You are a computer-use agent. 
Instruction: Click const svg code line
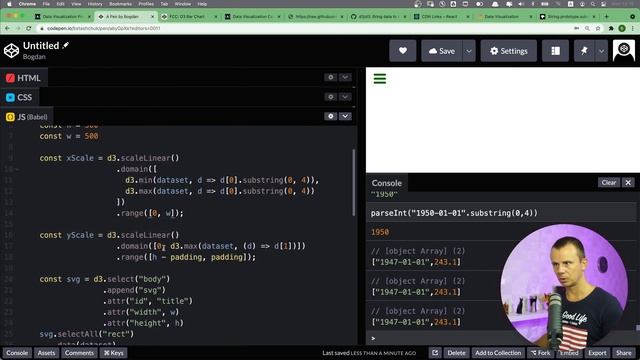coord(104,279)
